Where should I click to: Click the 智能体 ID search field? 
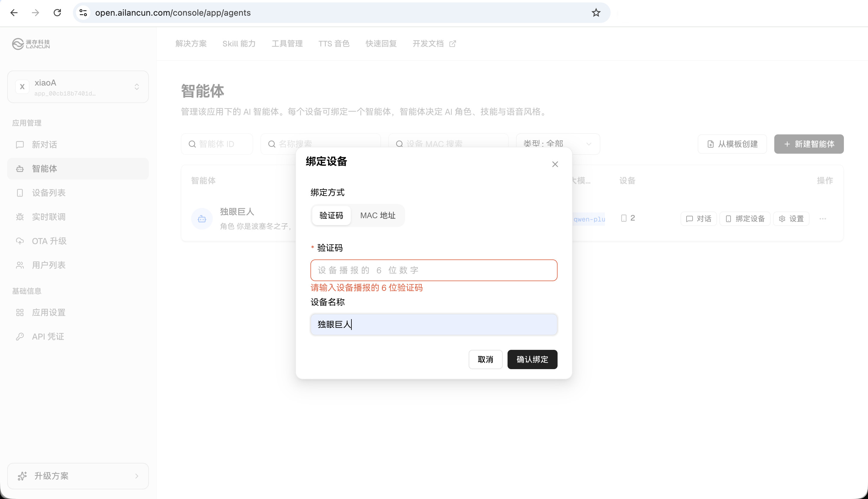point(217,144)
